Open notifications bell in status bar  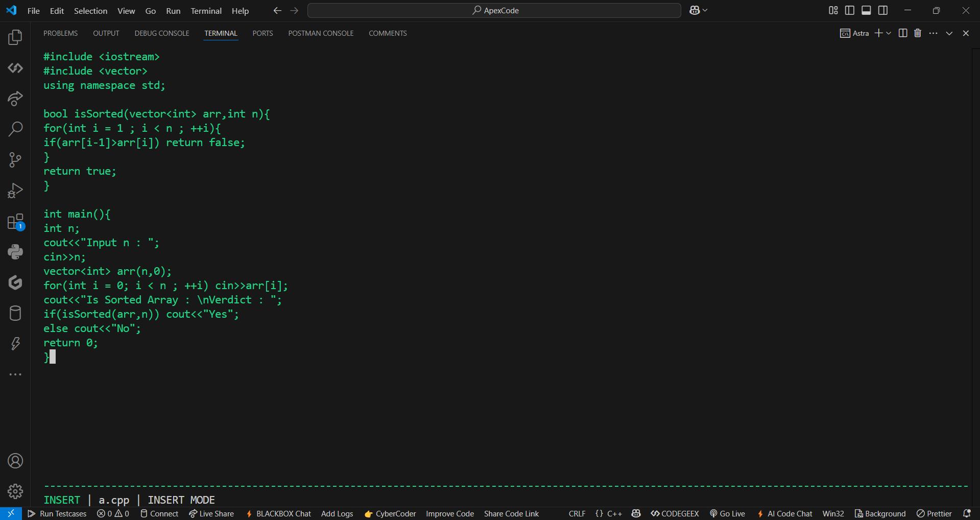[x=967, y=513]
